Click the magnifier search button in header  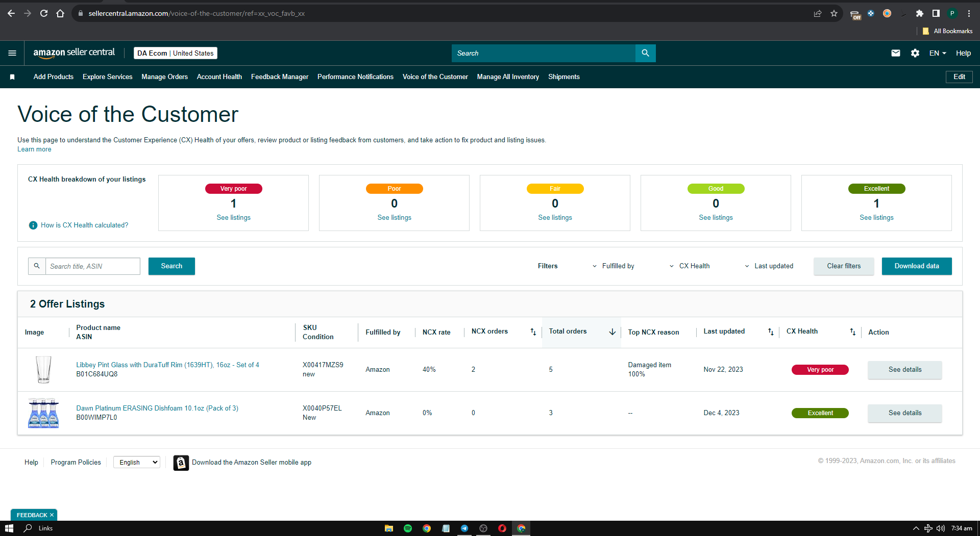(645, 53)
